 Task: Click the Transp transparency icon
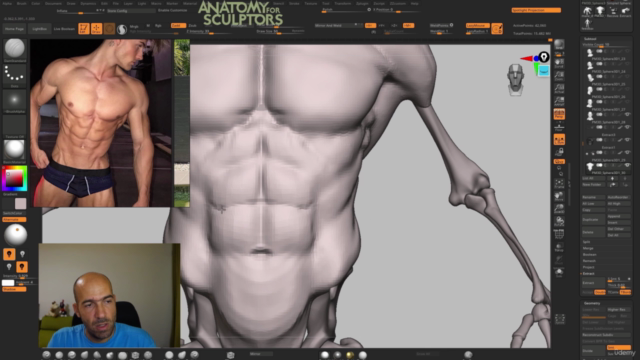559,247
